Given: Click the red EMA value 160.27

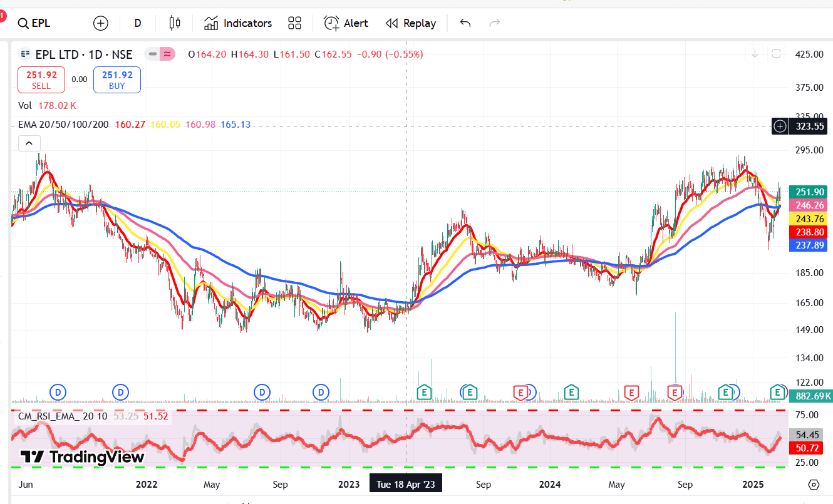Looking at the screenshot, I should click(x=130, y=125).
